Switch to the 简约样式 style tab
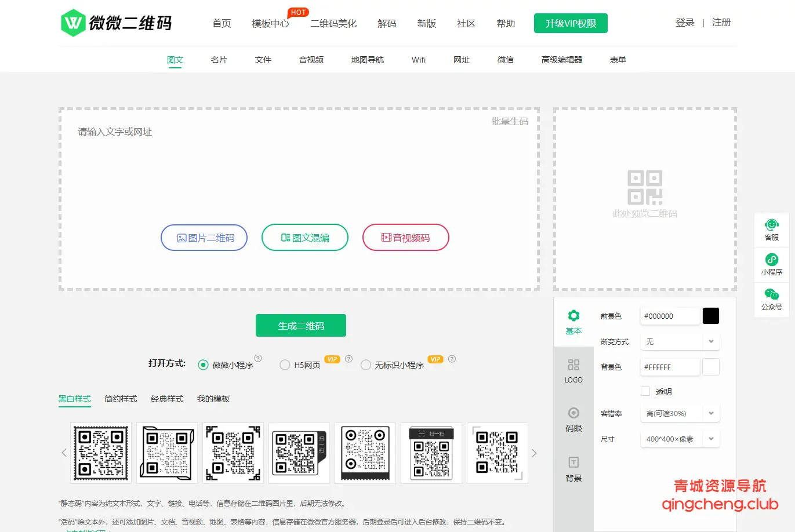795x532 pixels. click(121, 399)
